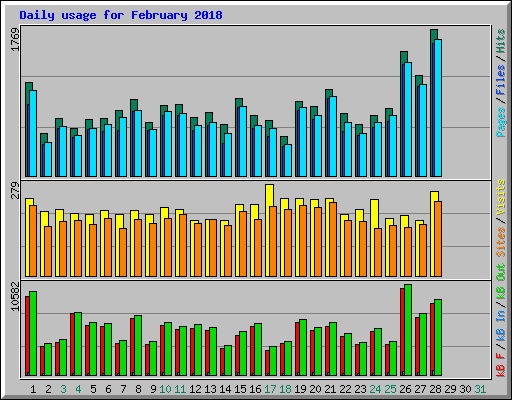This screenshot has width=512, height=400.
Task: Click day 31 on the x-axis
Action: [x=480, y=389]
